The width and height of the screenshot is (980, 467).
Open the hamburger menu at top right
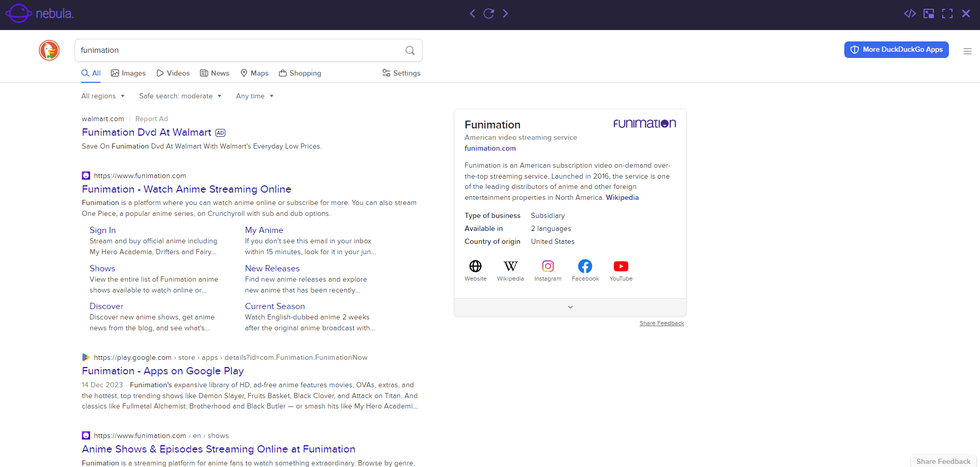click(967, 51)
